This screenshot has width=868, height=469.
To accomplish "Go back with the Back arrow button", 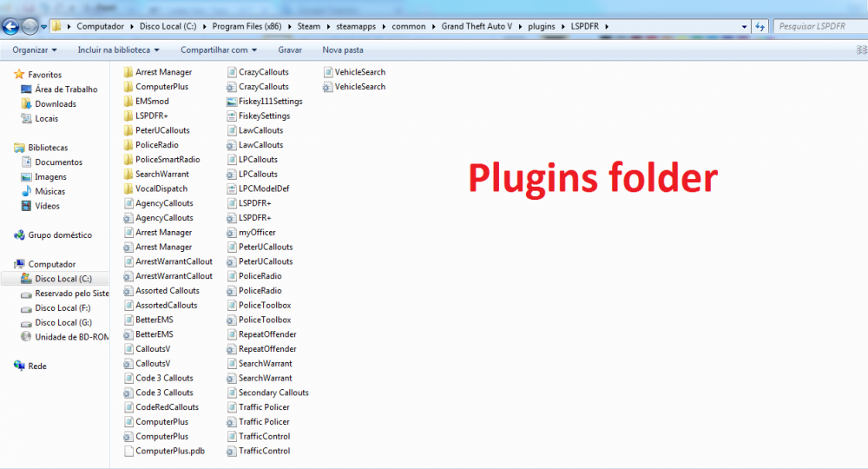I will pyautogui.click(x=10, y=26).
